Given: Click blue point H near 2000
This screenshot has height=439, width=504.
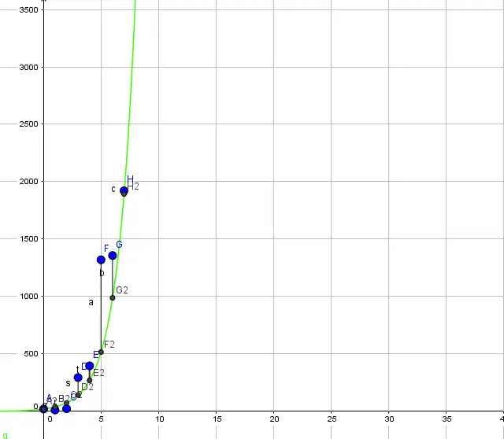Looking at the screenshot, I should (x=124, y=190).
